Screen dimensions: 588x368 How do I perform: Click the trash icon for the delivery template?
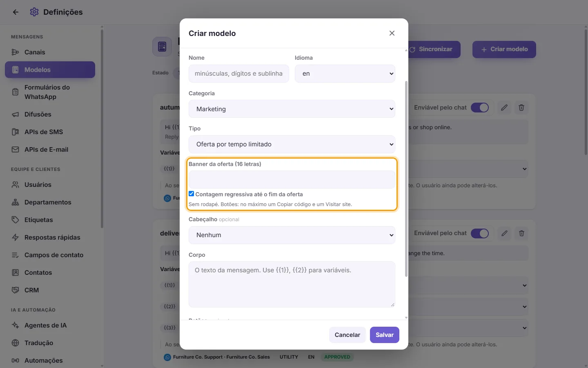click(521, 233)
